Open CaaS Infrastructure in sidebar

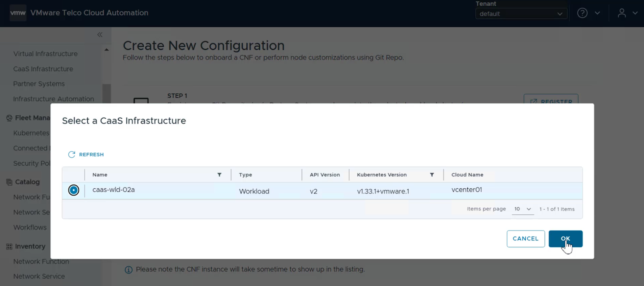(43, 69)
